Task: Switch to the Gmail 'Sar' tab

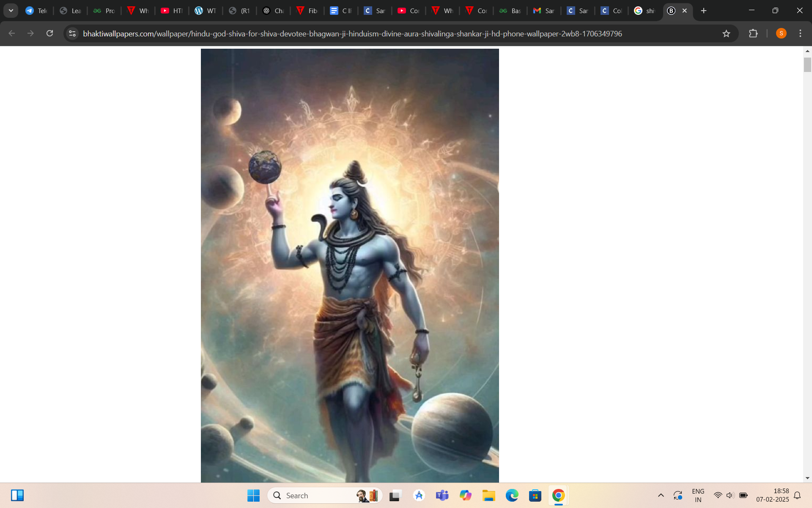Action: (x=544, y=11)
